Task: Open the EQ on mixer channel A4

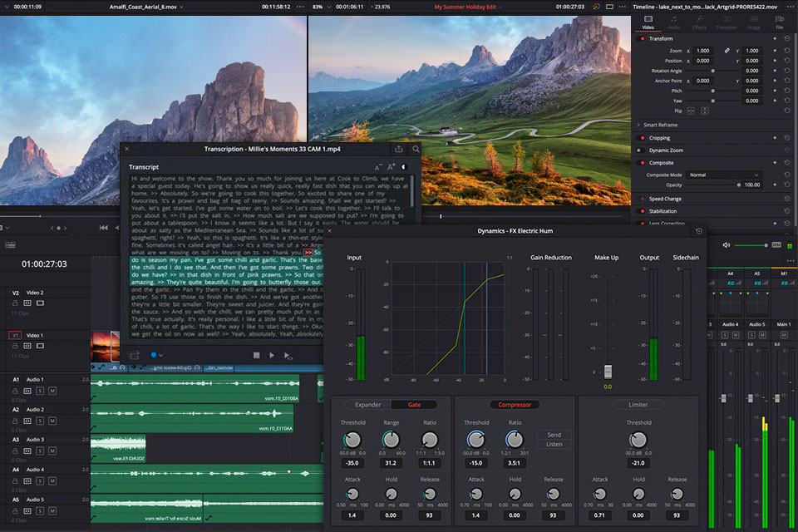Action: click(731, 283)
